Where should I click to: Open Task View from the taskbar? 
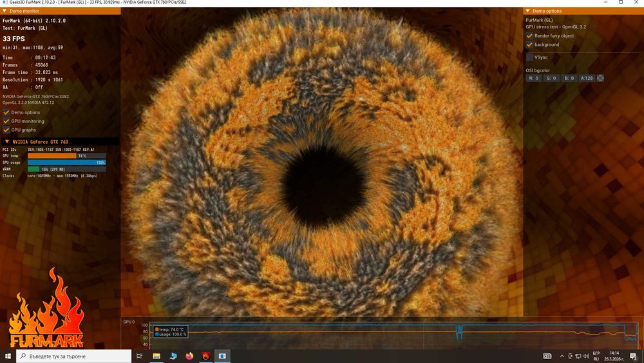[139, 356]
